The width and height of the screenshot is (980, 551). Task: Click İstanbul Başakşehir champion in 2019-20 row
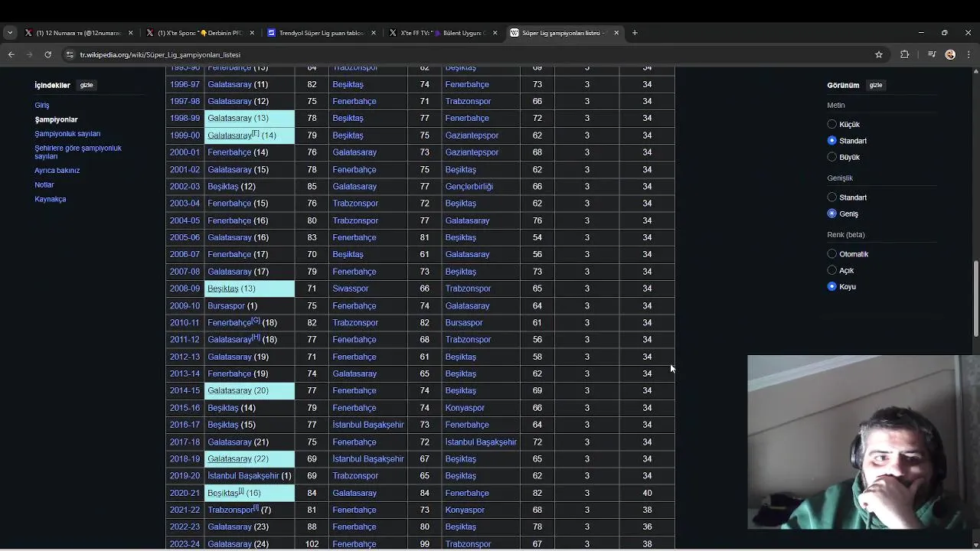[243, 476]
